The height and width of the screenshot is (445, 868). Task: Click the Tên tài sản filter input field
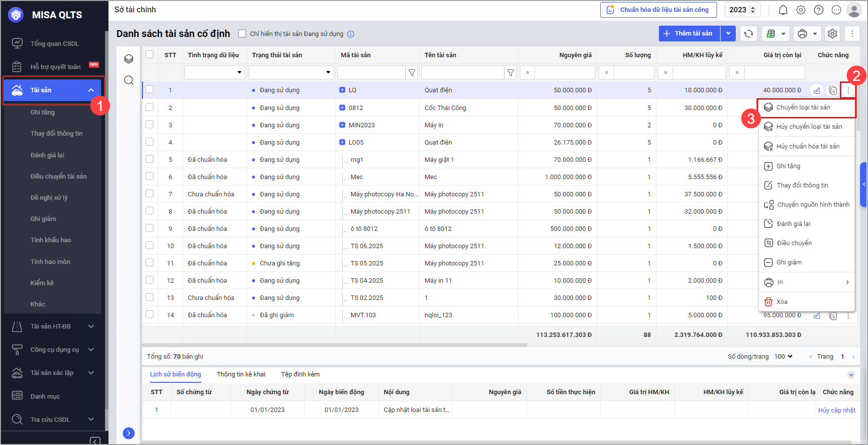462,73
